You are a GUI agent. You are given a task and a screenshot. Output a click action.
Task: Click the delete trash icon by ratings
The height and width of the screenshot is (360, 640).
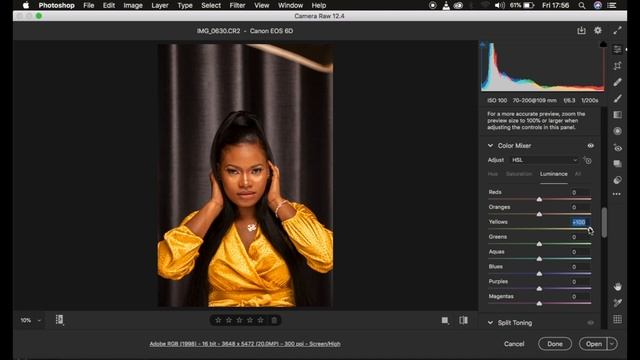pos(274,320)
